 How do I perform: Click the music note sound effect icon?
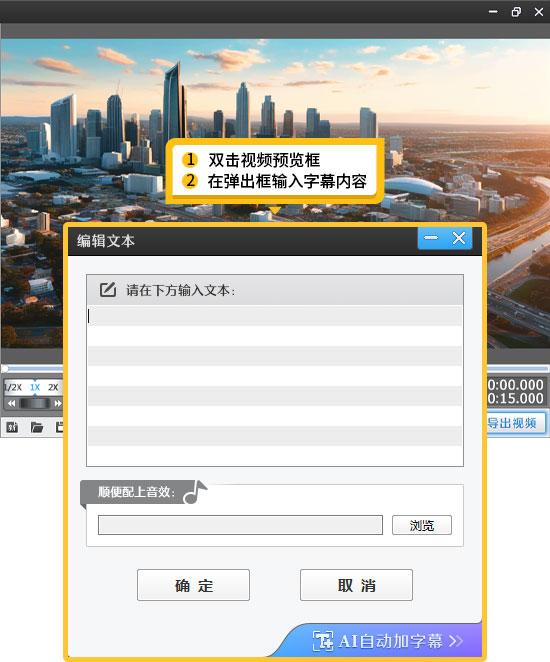(195, 492)
